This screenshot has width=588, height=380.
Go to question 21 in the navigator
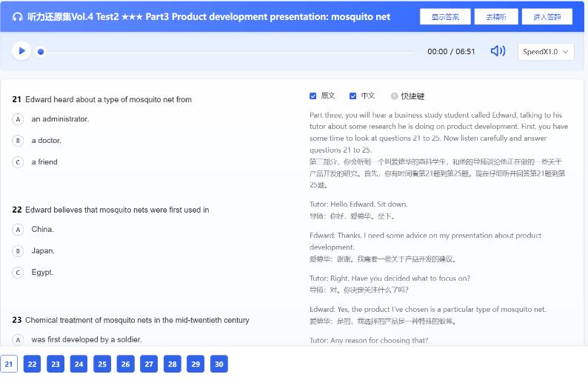[9, 364]
